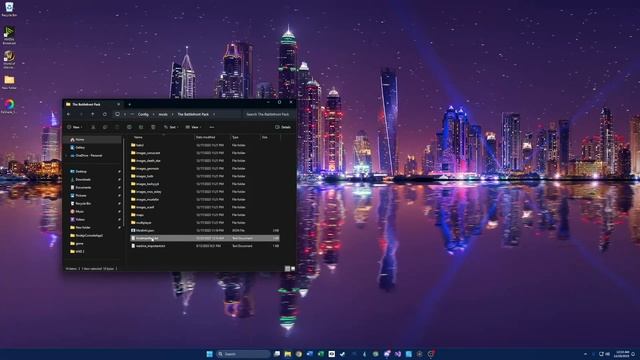Open the Windows Start menu

[x=209, y=354]
